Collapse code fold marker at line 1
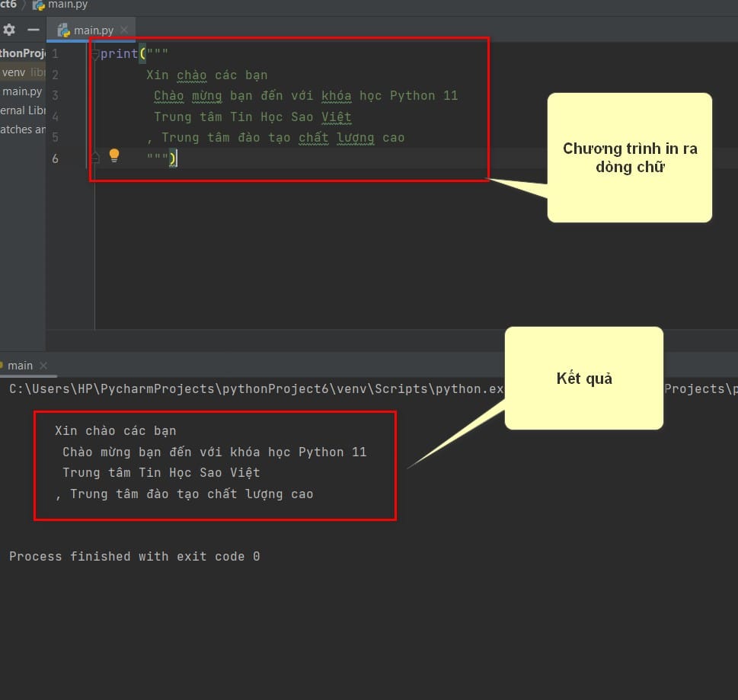This screenshot has height=700, width=738. (94, 54)
